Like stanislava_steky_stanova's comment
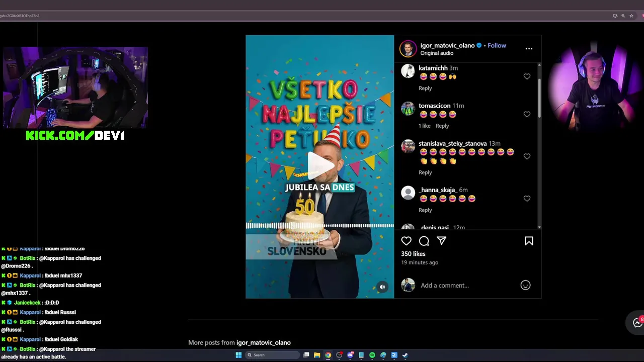This screenshot has height=362, width=644. pyautogui.click(x=527, y=156)
